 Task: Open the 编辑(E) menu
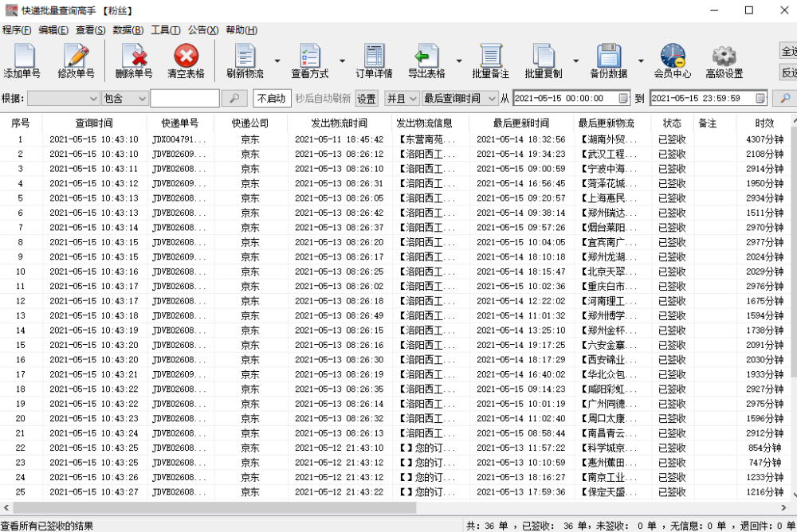coord(53,30)
